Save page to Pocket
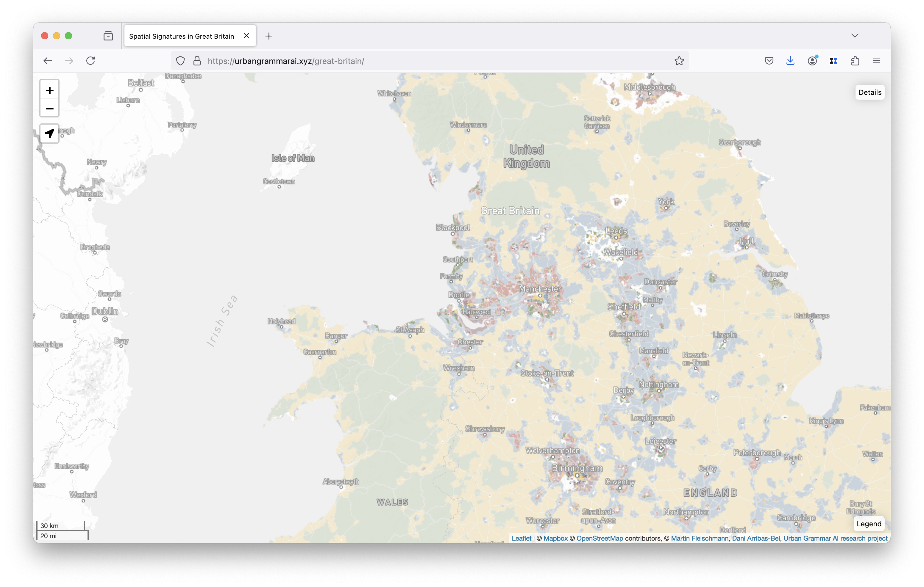Viewport: 924px width, 587px height. click(x=769, y=61)
